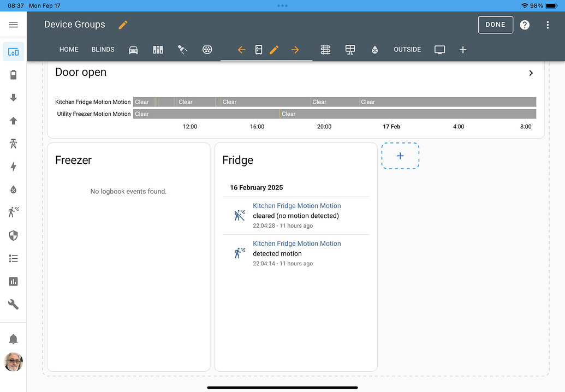The width and height of the screenshot is (565, 392).
Task: Navigate forward with the right arrow tab
Action: coord(295,49)
